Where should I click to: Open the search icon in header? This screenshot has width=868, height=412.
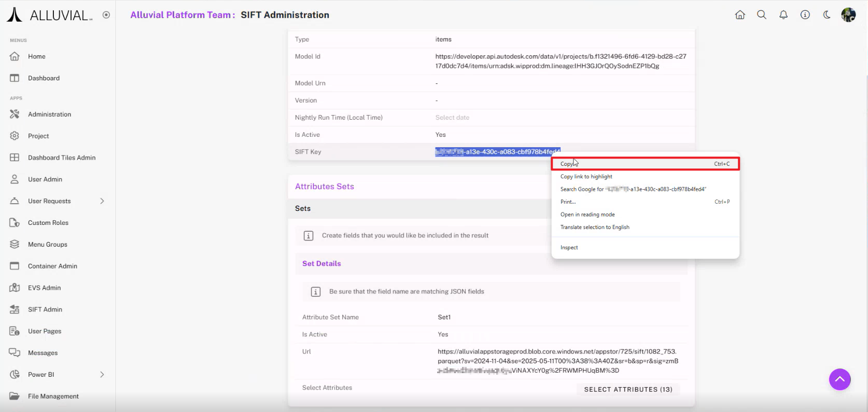tap(762, 15)
